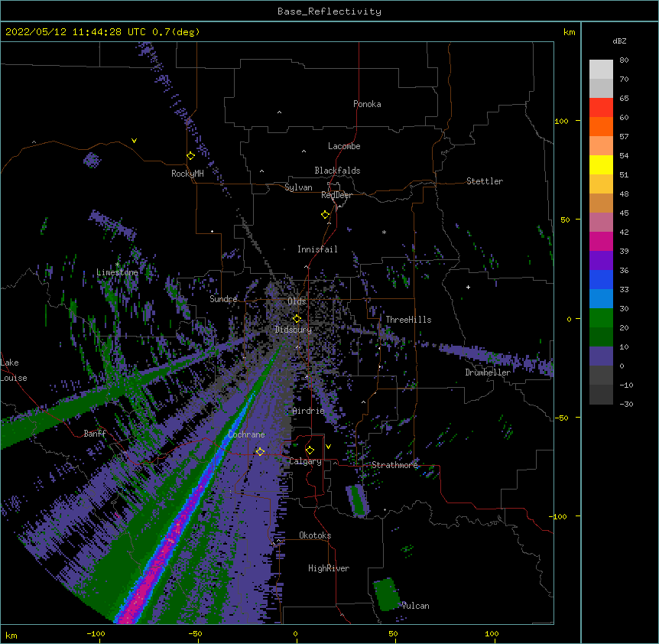This screenshot has width=659, height=644.
Task: Click the Innisfail label
Action: coord(317,249)
